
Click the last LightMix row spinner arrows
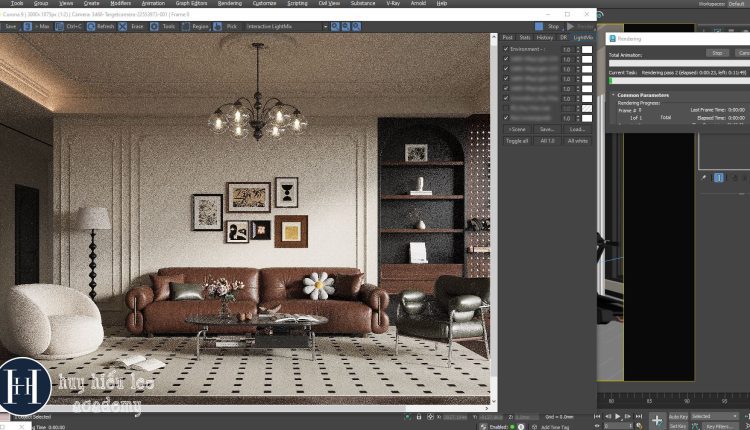578,118
